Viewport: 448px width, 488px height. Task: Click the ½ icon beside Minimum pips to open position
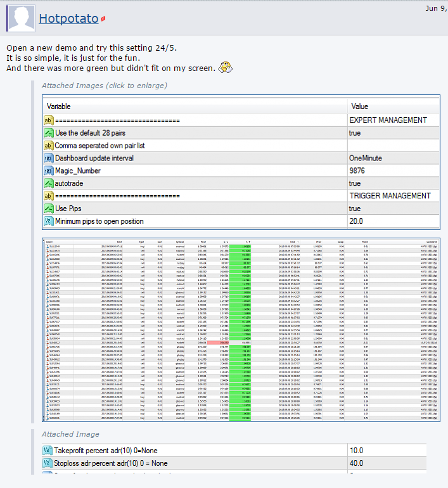click(49, 221)
